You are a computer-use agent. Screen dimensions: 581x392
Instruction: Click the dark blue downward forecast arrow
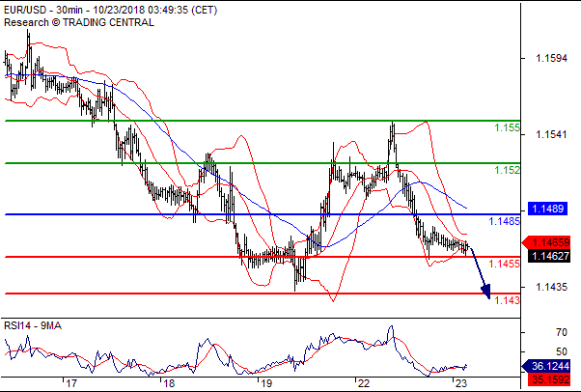[x=481, y=272]
